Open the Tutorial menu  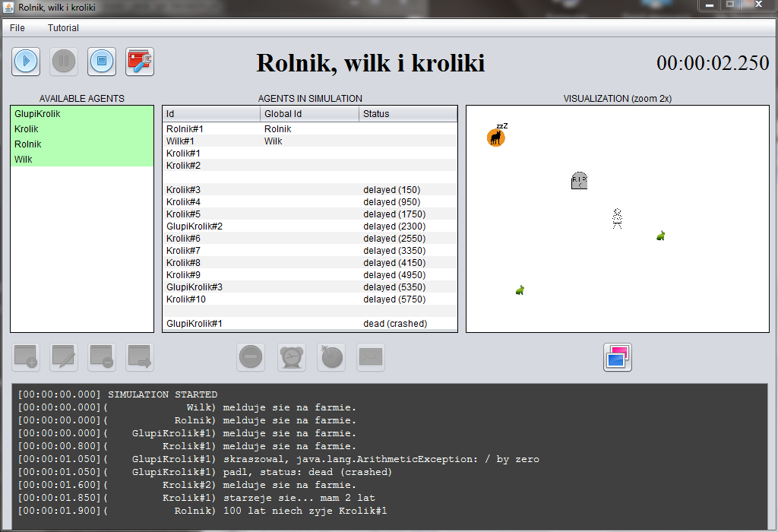coord(63,28)
